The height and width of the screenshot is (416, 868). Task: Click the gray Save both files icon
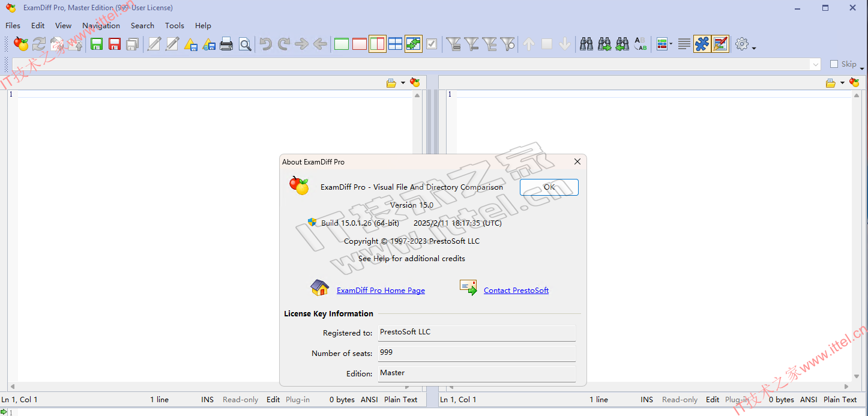tap(133, 44)
